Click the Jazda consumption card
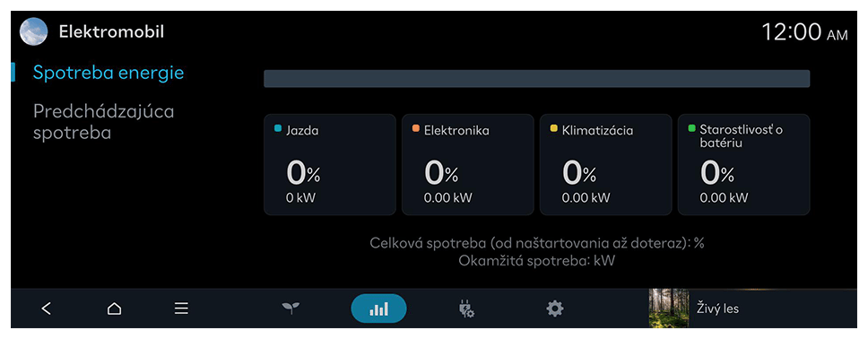Viewport: 868px width, 339px height. (329, 164)
